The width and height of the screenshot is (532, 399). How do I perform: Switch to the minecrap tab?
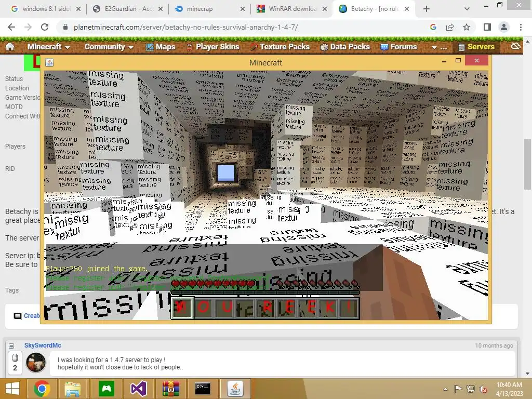pyautogui.click(x=208, y=9)
